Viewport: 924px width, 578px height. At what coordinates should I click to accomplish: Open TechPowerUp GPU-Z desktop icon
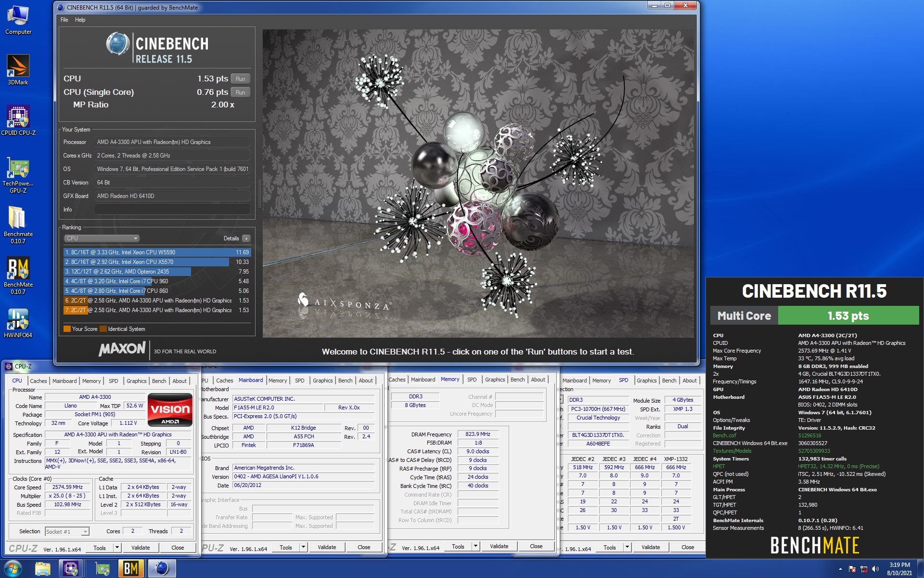click(18, 174)
